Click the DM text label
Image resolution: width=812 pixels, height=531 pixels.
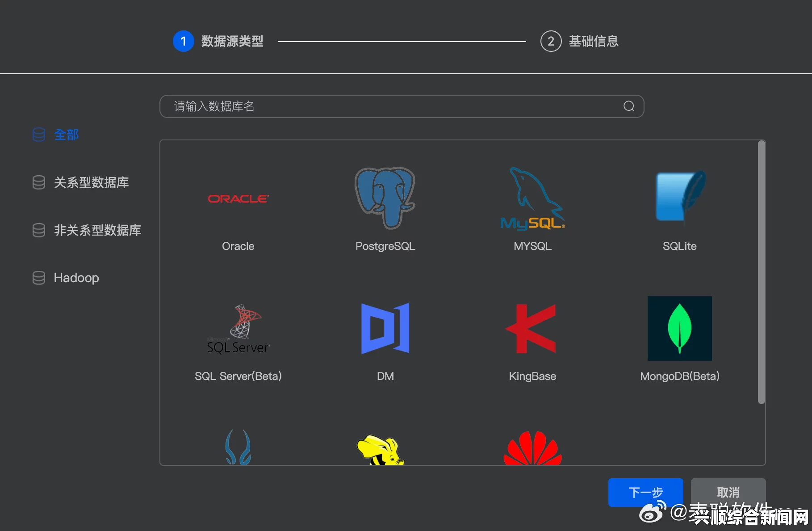click(385, 376)
